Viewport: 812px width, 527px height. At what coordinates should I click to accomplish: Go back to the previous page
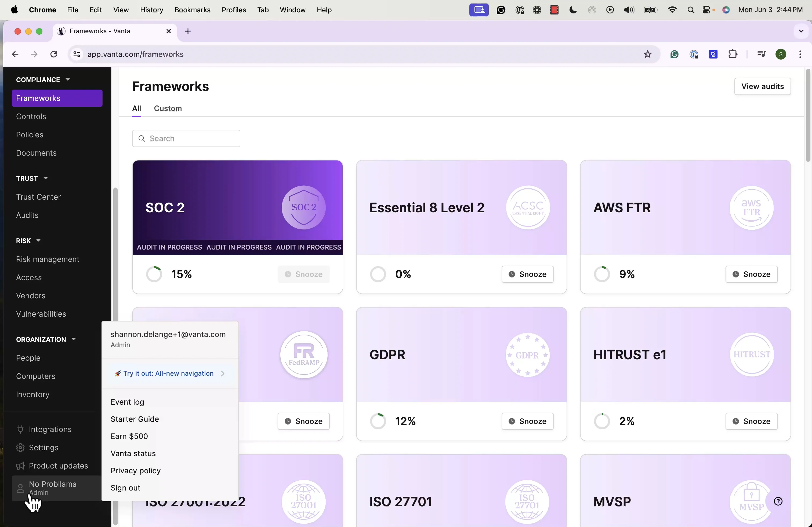click(x=15, y=54)
